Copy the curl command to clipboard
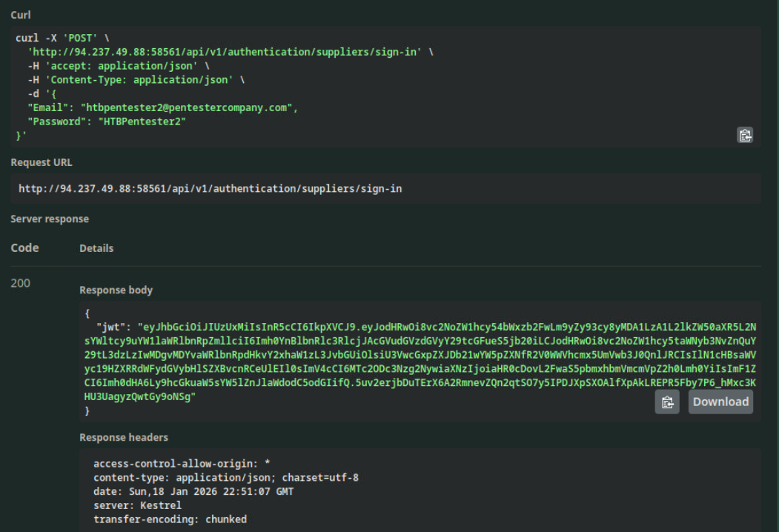 (744, 135)
